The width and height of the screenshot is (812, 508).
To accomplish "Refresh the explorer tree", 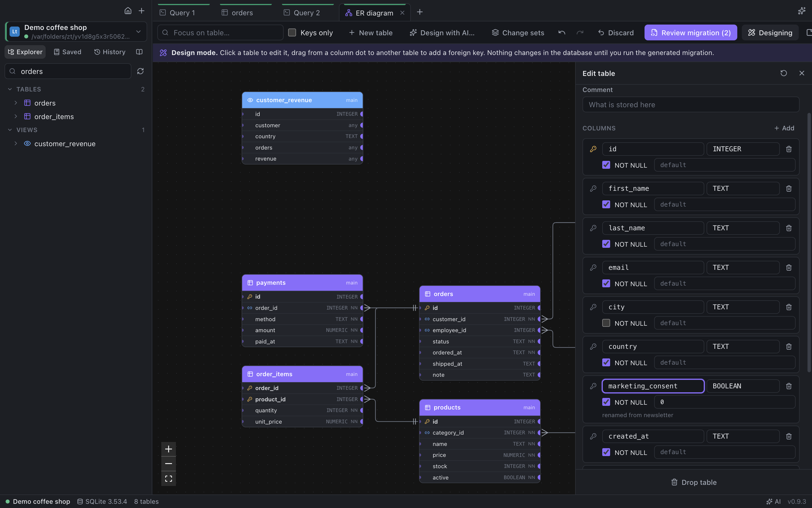I will pyautogui.click(x=140, y=71).
